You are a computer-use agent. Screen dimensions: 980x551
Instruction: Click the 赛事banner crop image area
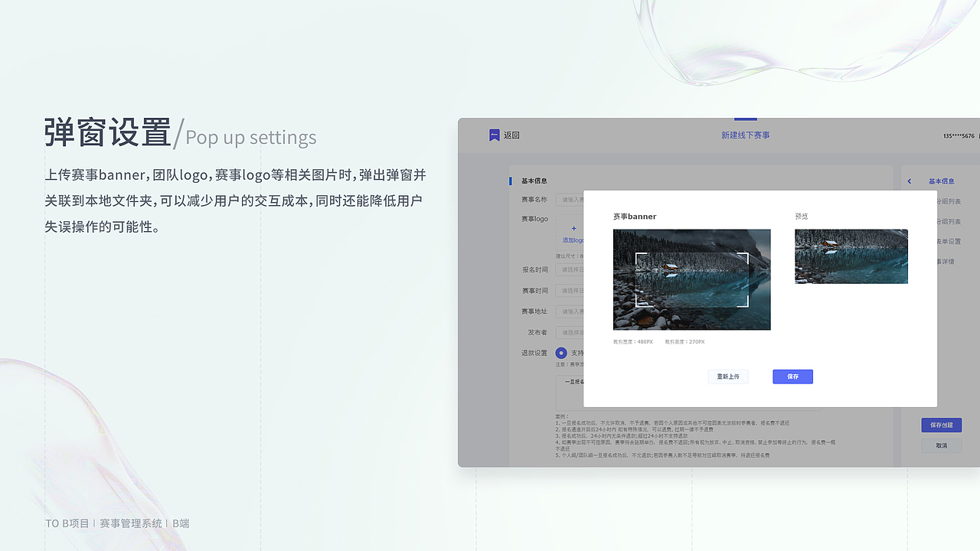(691, 279)
